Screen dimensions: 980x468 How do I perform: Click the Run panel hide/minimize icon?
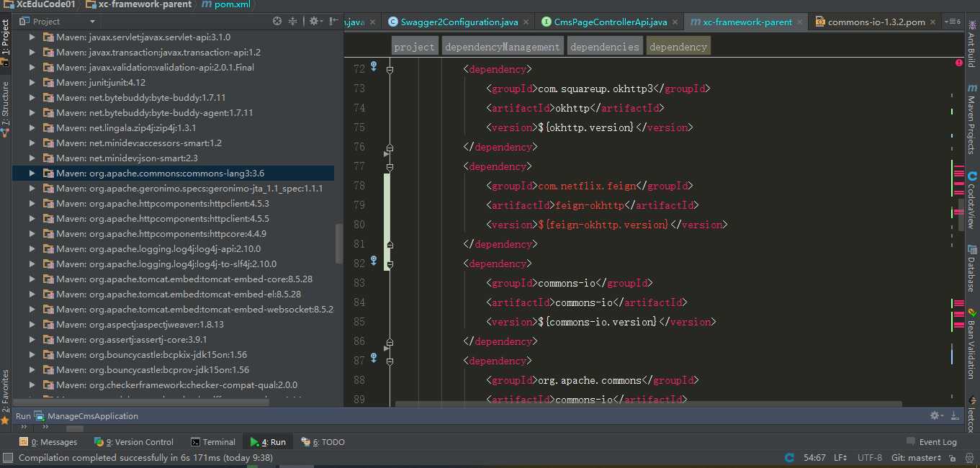[956, 415]
